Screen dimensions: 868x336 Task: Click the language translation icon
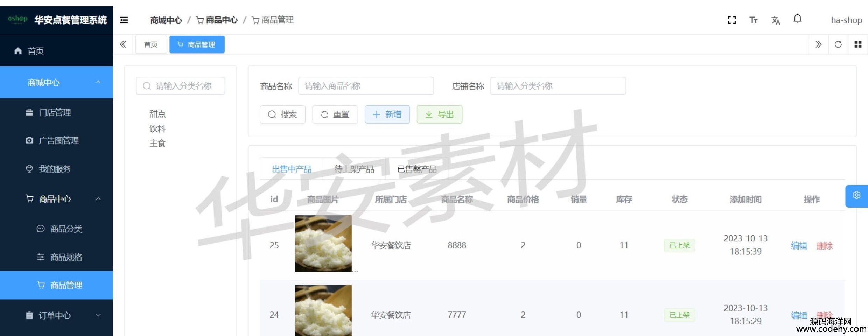click(776, 20)
